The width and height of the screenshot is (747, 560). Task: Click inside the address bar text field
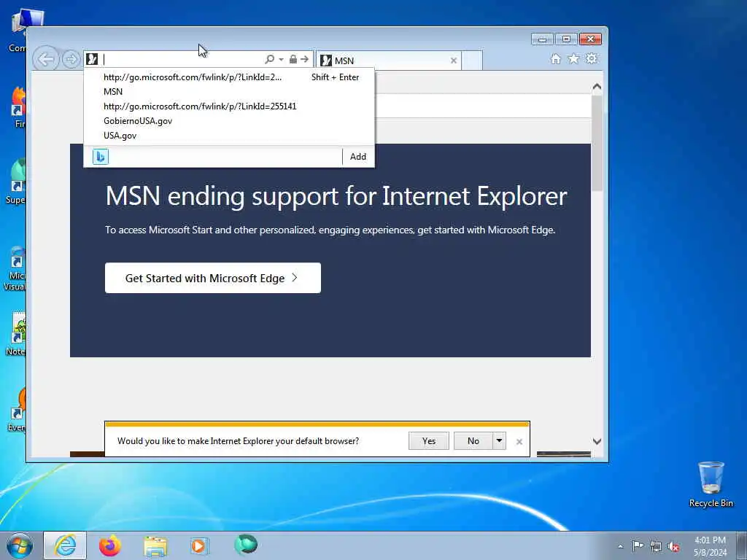[182, 60]
